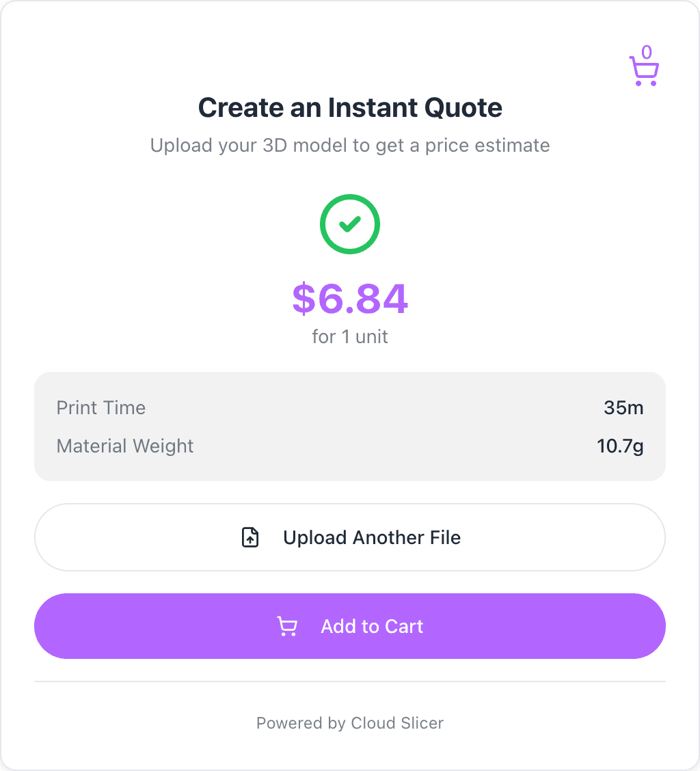
Task: Click the Cloud Slicer brand name
Action: tap(397, 723)
